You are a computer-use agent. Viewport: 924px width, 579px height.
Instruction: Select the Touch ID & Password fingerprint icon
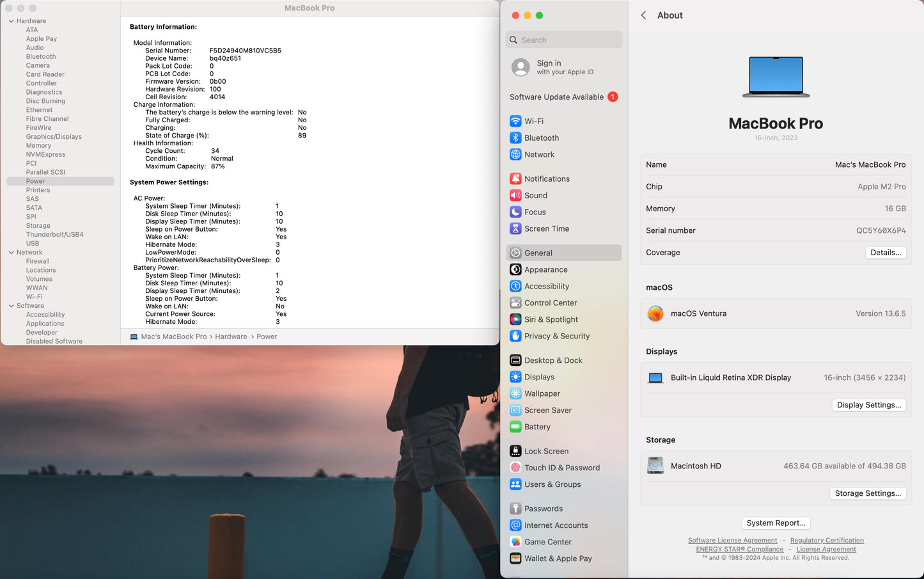point(515,468)
